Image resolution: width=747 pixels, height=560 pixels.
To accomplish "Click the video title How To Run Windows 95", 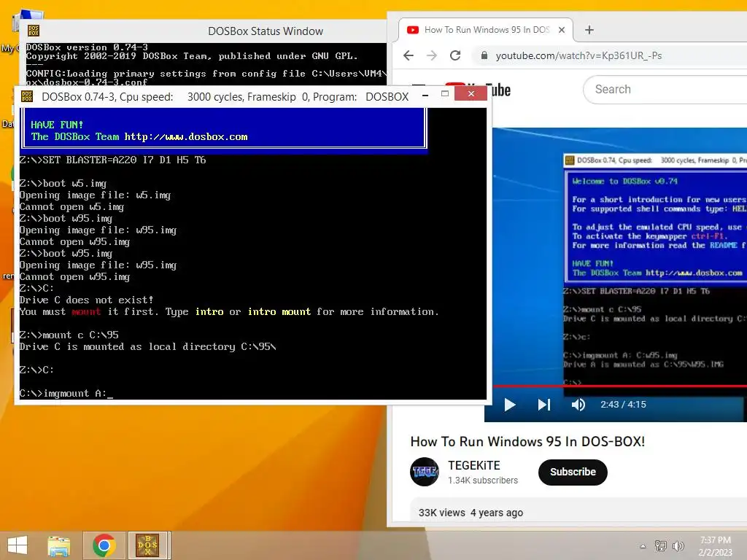I will click(527, 441).
